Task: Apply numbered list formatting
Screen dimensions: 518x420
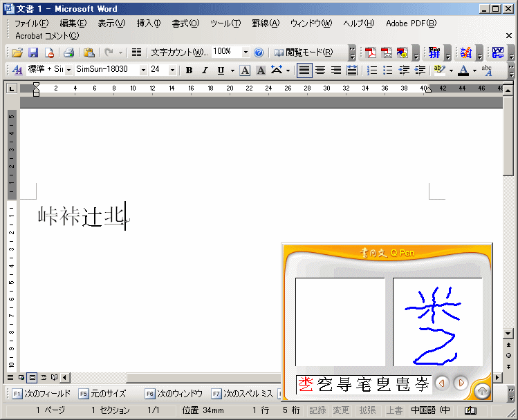Action: [x=372, y=70]
